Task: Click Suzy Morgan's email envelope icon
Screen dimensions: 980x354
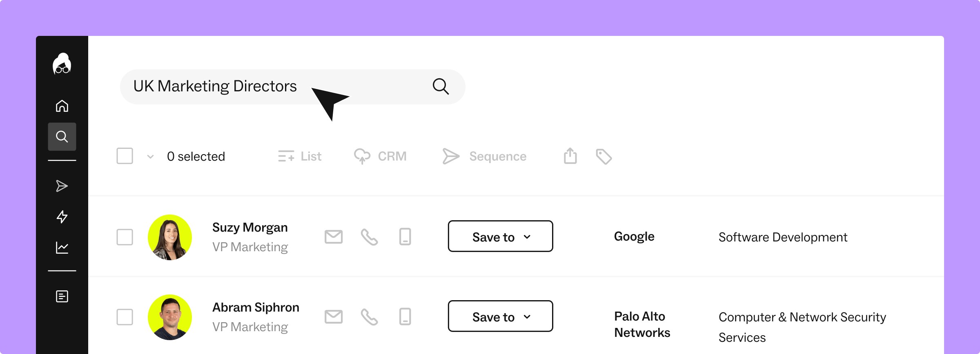Action: 334,237
